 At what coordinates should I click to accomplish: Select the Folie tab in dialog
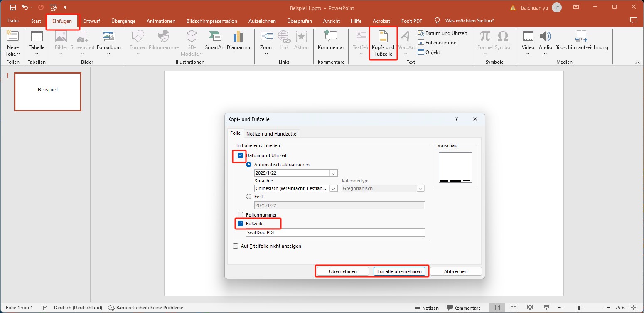pos(236,133)
